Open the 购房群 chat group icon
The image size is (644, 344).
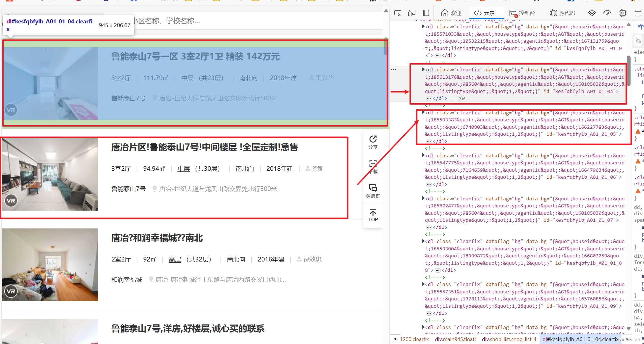(x=373, y=192)
